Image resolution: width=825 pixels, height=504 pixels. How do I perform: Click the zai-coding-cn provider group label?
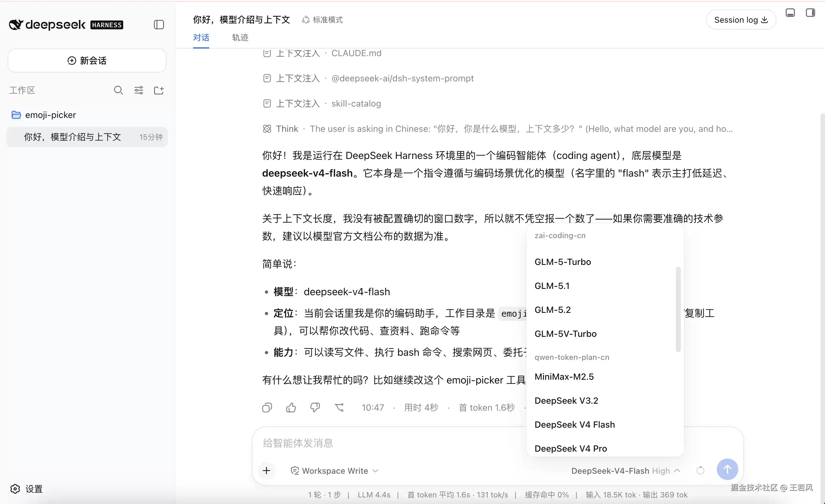(560, 235)
